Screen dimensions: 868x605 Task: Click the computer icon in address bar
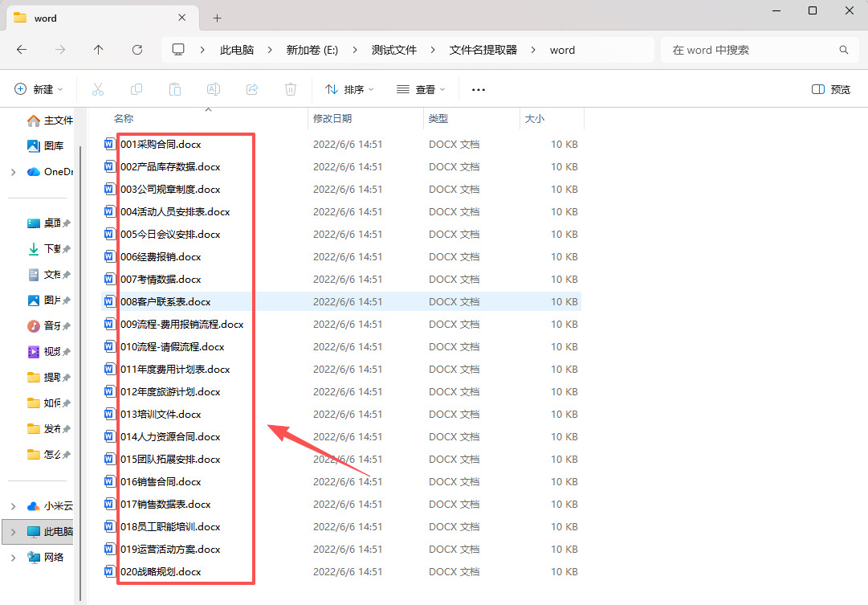coord(178,50)
